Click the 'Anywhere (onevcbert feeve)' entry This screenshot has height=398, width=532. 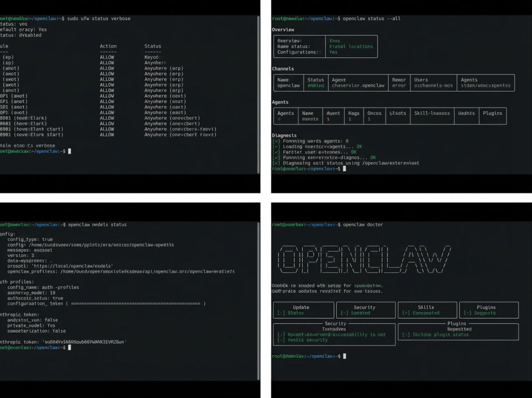[x=180, y=134]
